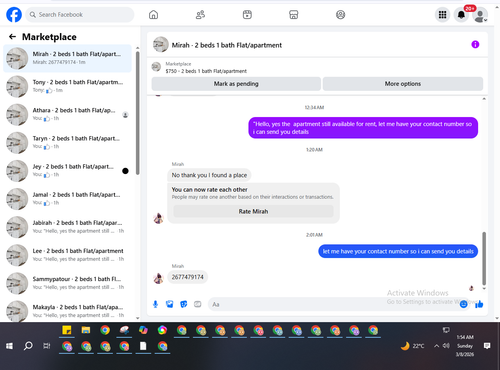Click the '2677479174' message bubble
Image resolution: width=500 pixels, height=370 pixels.
187,277
